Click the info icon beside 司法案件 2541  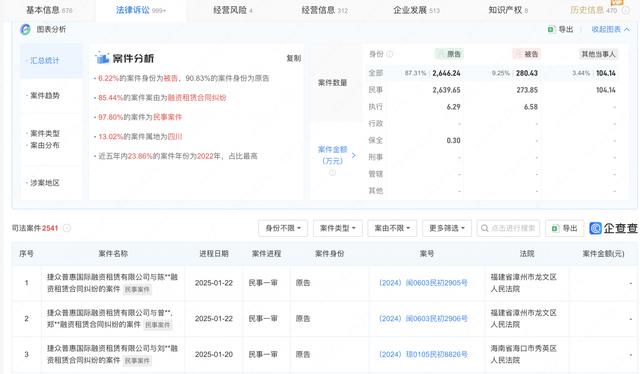[x=67, y=228]
